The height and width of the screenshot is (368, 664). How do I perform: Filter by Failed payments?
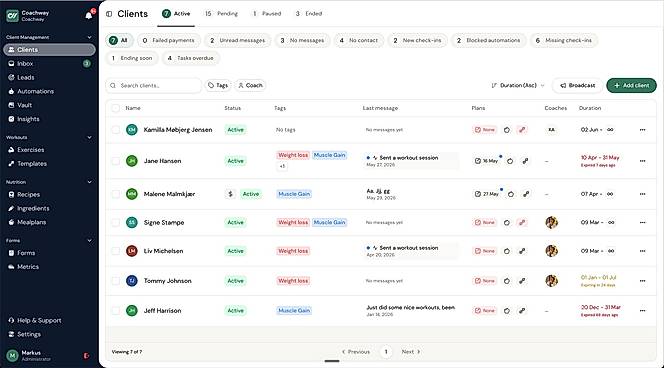169,40
